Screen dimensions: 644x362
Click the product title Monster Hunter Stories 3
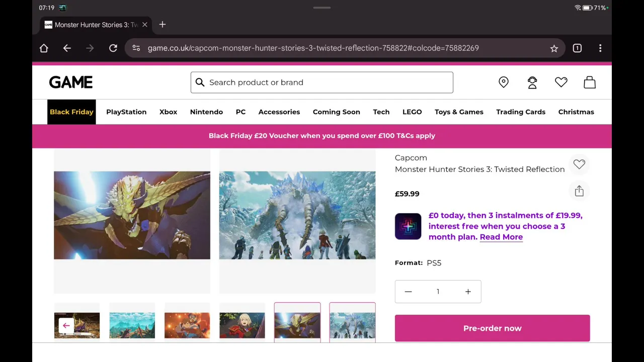coord(479,169)
